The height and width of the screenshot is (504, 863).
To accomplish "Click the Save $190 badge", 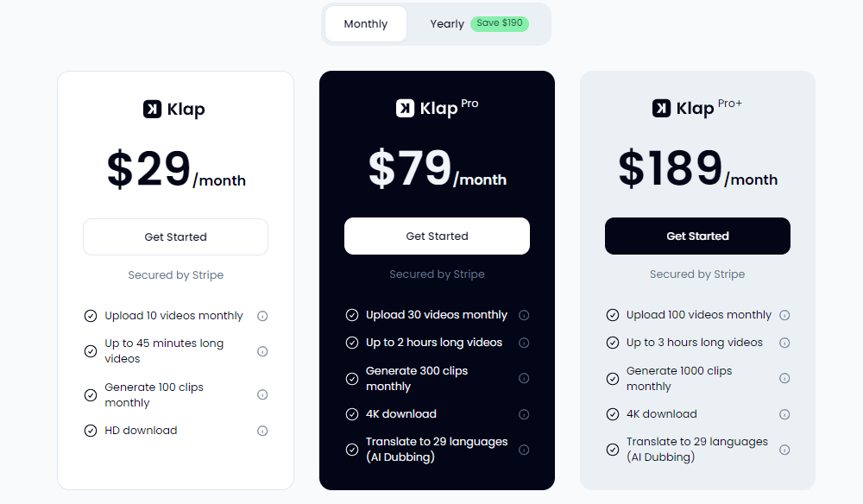I will [500, 23].
